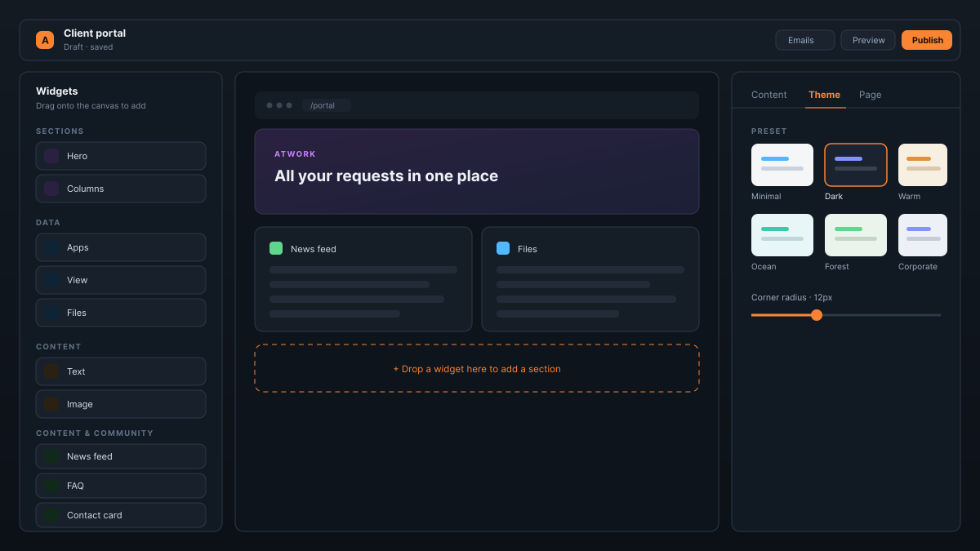Select the Columns widget icon
Viewport: 980px width, 551px height.
(x=51, y=189)
